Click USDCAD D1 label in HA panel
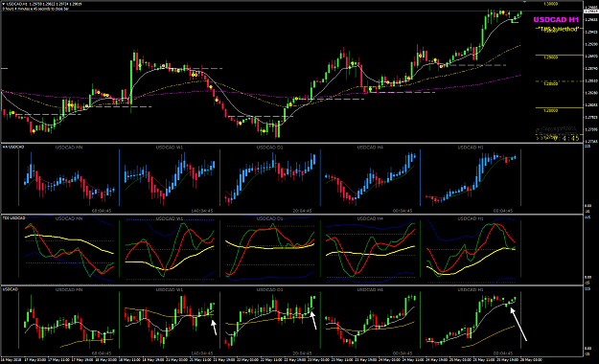The width and height of the screenshot is (599, 364). pos(269,148)
